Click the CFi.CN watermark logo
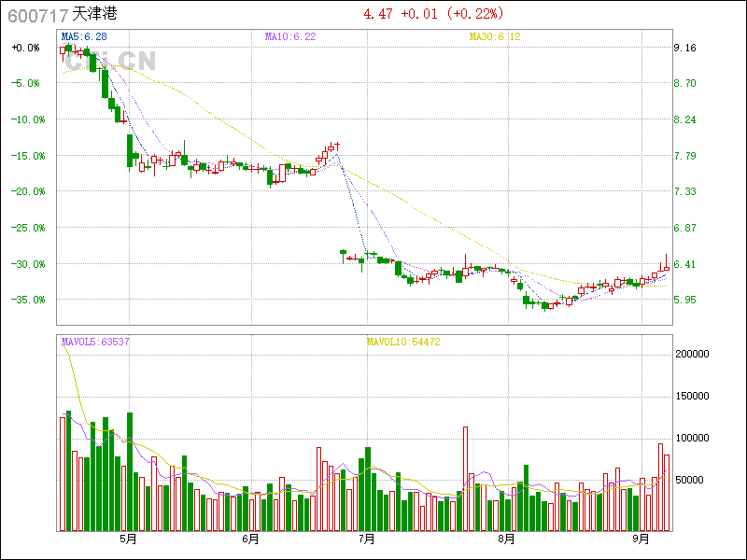Screen dimensions: 747x560 point(110,61)
